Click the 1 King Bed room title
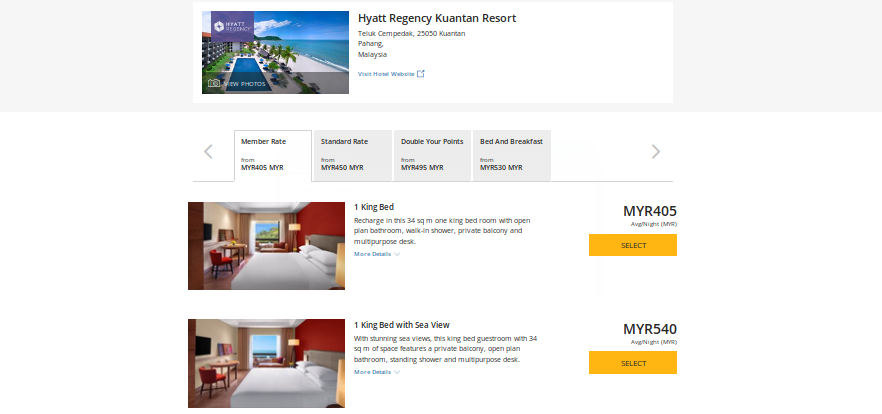Screen dimensions: 882x414 coord(374,207)
